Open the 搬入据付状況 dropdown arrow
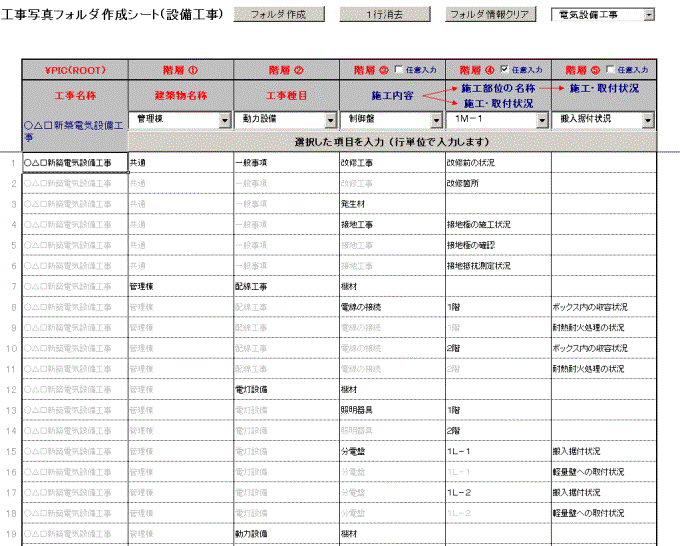Screen dimensions: 680x546 pyautogui.click(x=647, y=120)
